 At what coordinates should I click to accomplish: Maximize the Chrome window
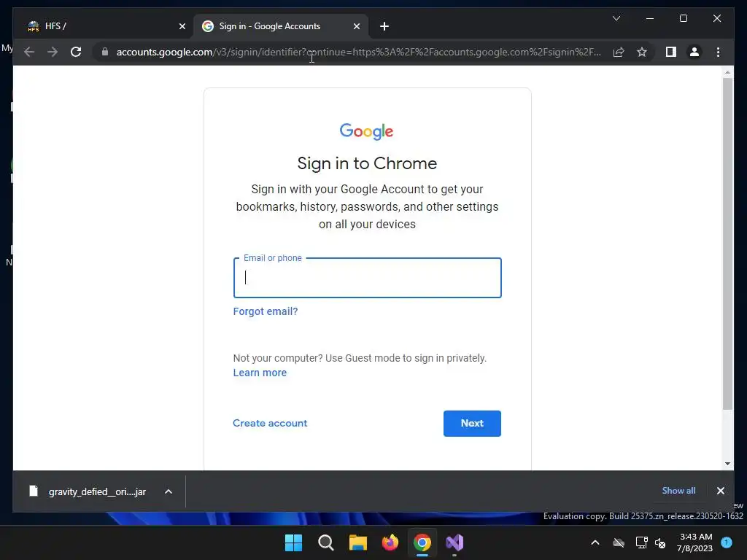(x=683, y=18)
